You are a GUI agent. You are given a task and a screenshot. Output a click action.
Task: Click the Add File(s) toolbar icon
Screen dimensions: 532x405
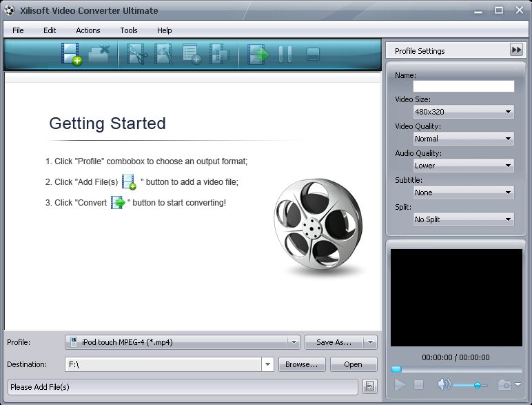(x=70, y=54)
